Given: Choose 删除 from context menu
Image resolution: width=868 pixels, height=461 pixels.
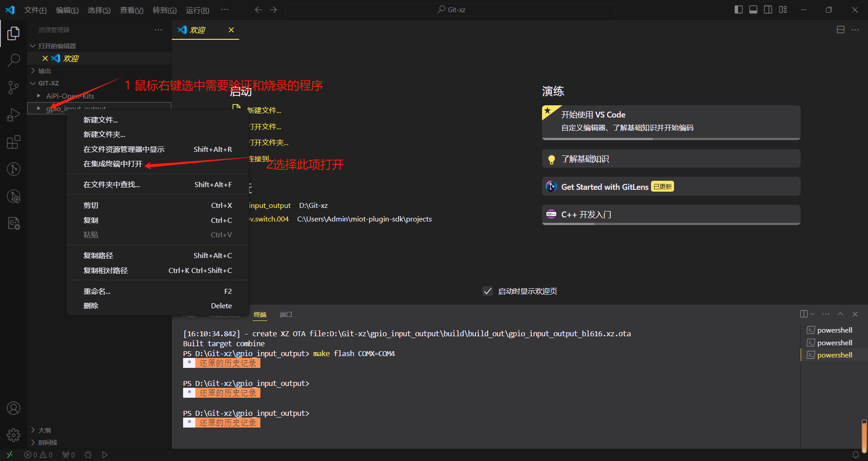Looking at the screenshot, I should pyautogui.click(x=158, y=306).
